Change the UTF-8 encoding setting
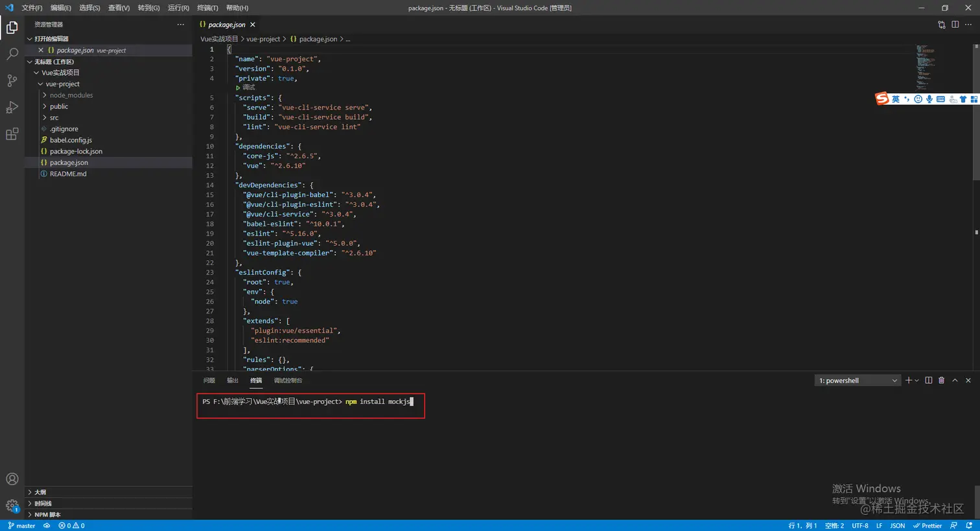The image size is (980, 531). (x=860, y=526)
